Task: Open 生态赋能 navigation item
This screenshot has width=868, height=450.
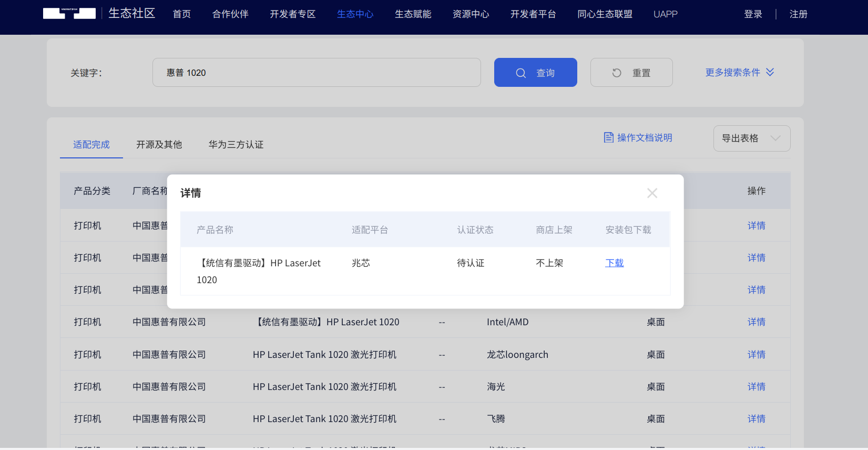Action: 413,14
